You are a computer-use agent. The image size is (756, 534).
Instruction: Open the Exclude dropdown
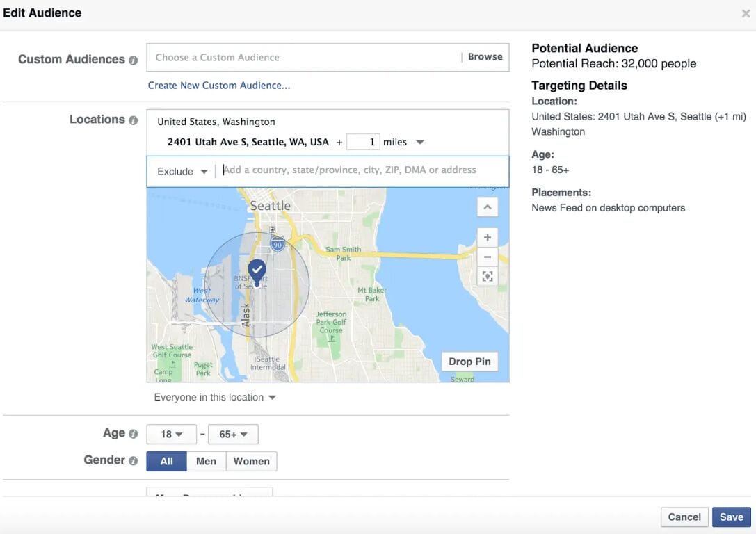(182, 171)
